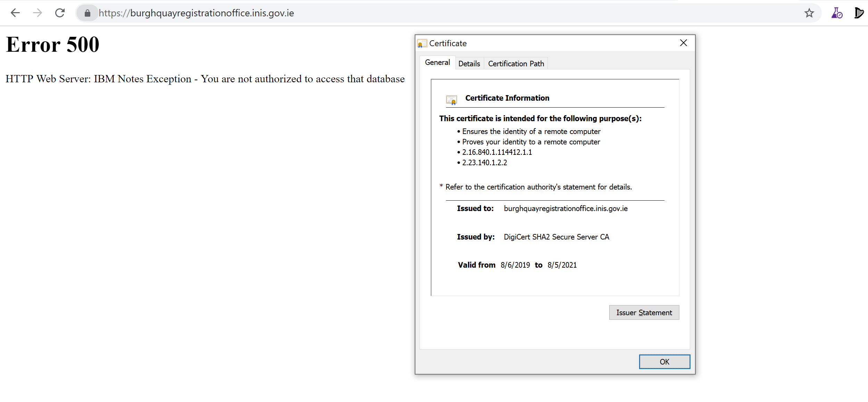The width and height of the screenshot is (868, 402).
Task: Click the 'Valid from' label
Action: coord(477,265)
